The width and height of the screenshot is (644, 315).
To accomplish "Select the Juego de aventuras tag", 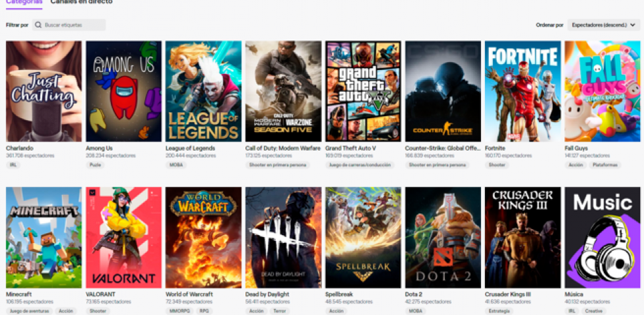I will [x=29, y=311].
